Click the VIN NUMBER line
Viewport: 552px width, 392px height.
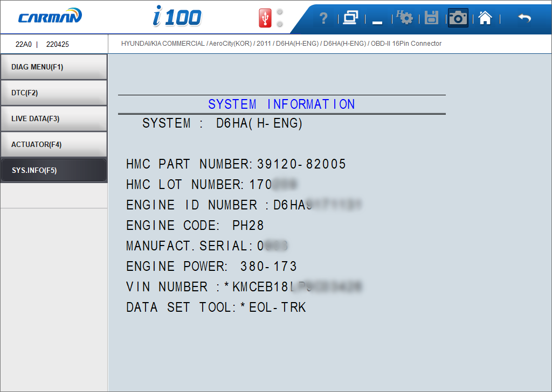(244, 286)
